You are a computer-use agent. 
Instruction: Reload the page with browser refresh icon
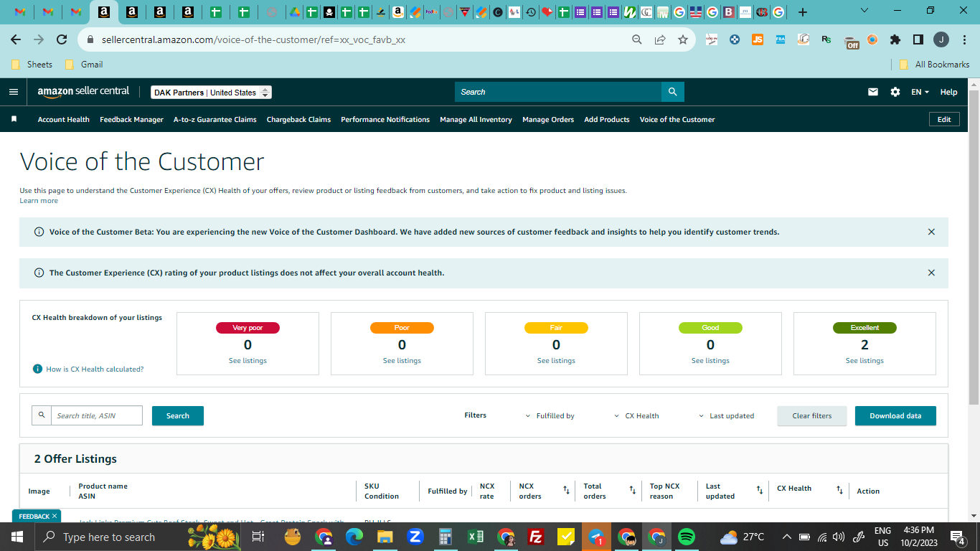pyautogui.click(x=62, y=39)
